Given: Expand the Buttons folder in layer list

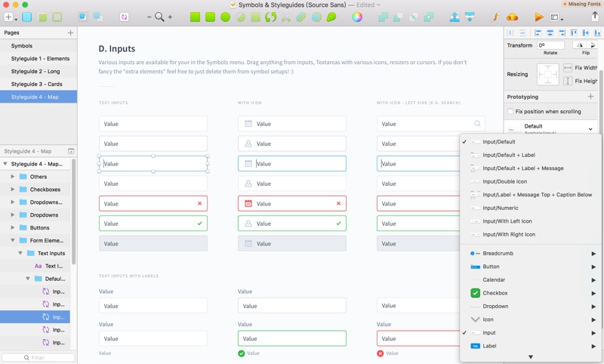Looking at the screenshot, I should click(x=13, y=227).
